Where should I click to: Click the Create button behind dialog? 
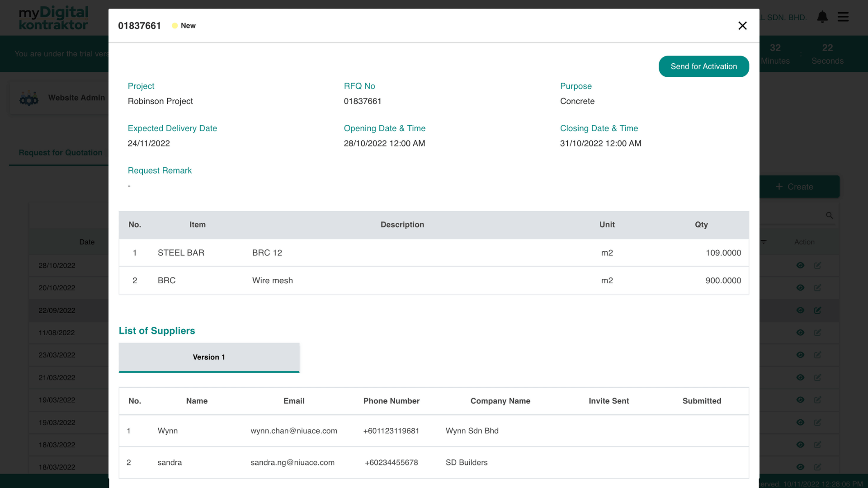click(799, 187)
